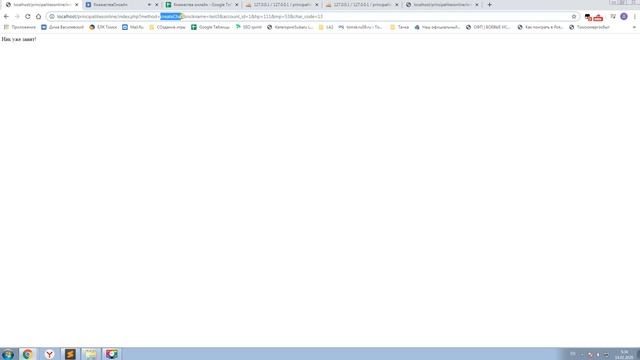Open the Mail.Ru bookmark

click(x=133, y=27)
